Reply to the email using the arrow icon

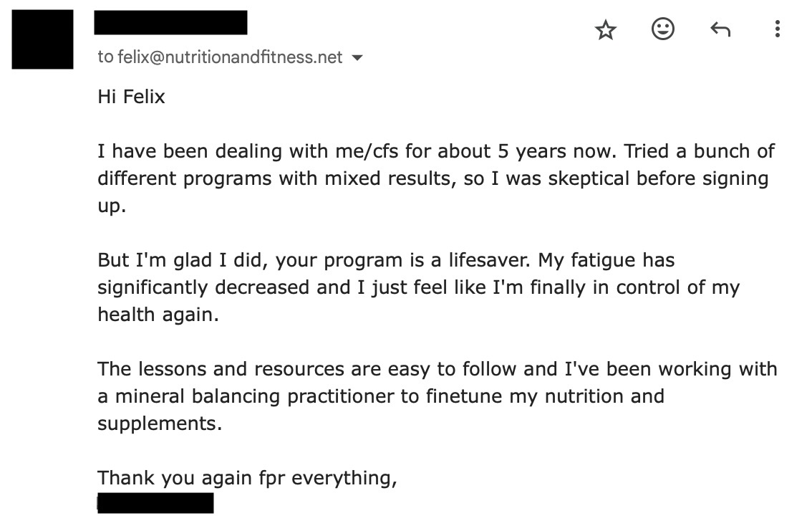[x=720, y=29]
